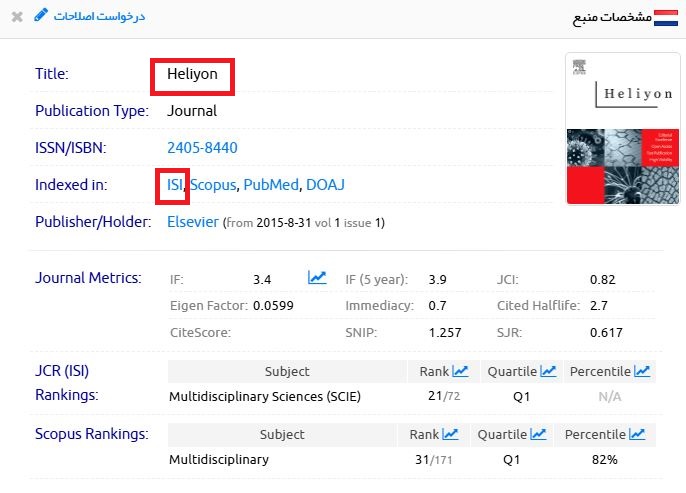
Task: Show the JCR Quartile trend chart
Action: [x=548, y=371]
